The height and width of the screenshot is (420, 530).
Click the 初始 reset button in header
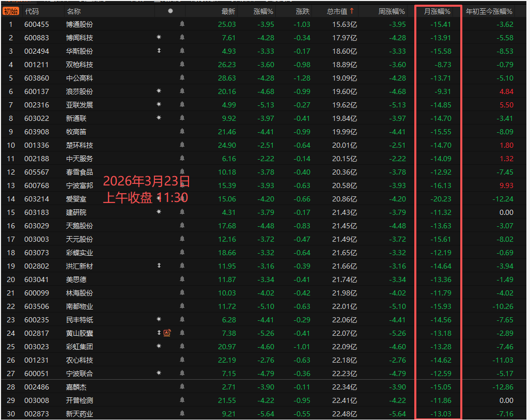coord(11,11)
